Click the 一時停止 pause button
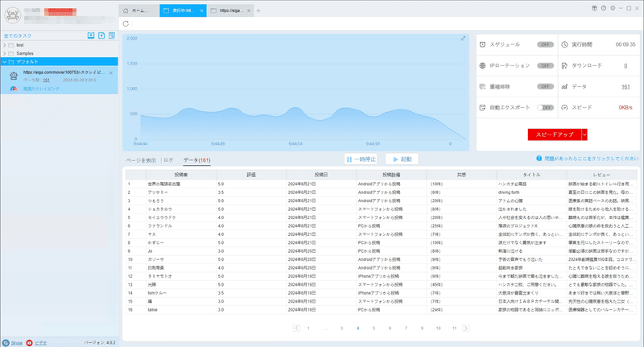 point(361,159)
